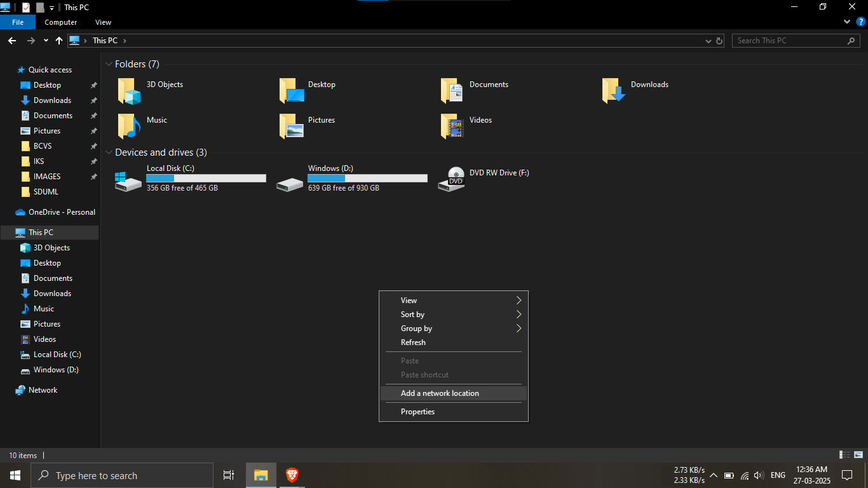868x488 pixels.
Task: Click the blue File button
Action: tap(18, 22)
